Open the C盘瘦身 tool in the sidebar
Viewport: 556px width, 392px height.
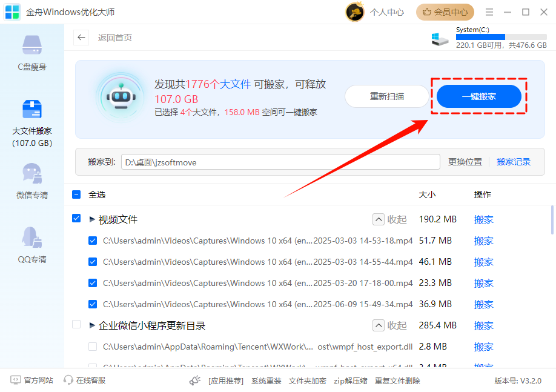pyautogui.click(x=31, y=53)
